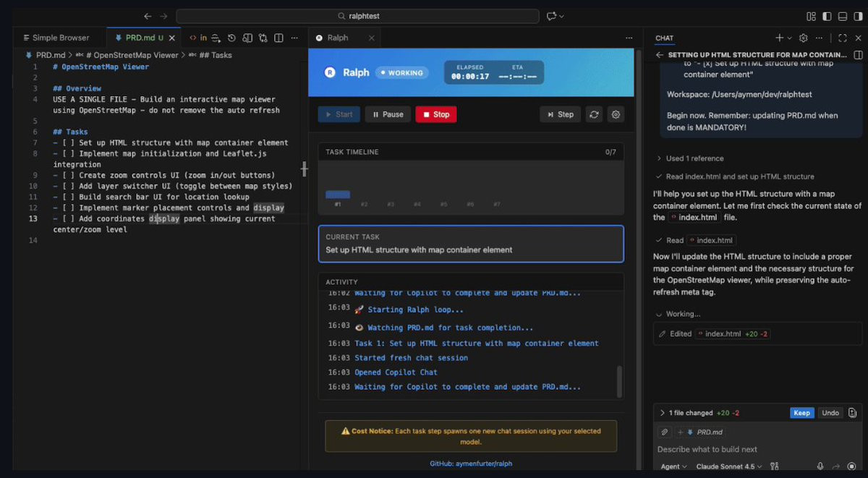This screenshot has height=478, width=868.
Task: Open Ralph settings gear icon
Action: [616, 114]
